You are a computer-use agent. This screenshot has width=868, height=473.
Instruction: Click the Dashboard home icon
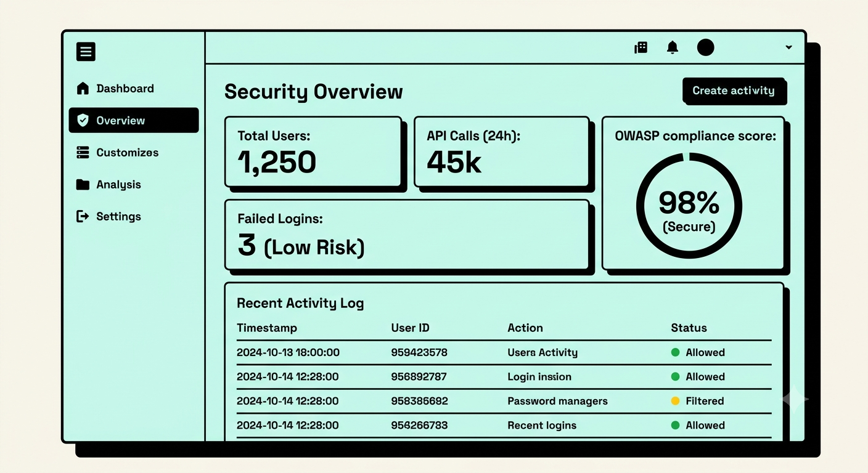coord(83,88)
